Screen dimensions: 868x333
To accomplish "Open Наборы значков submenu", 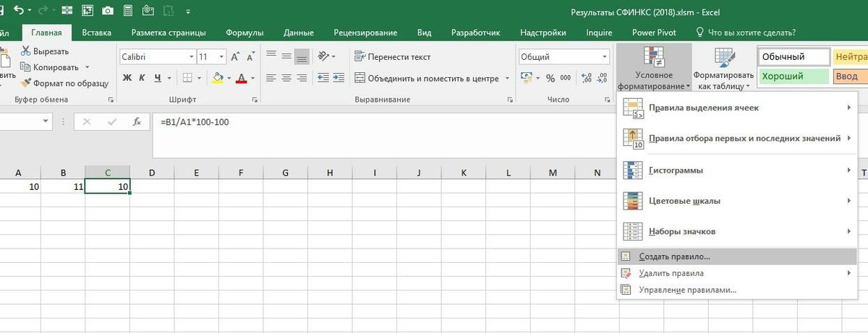I will click(x=736, y=232).
